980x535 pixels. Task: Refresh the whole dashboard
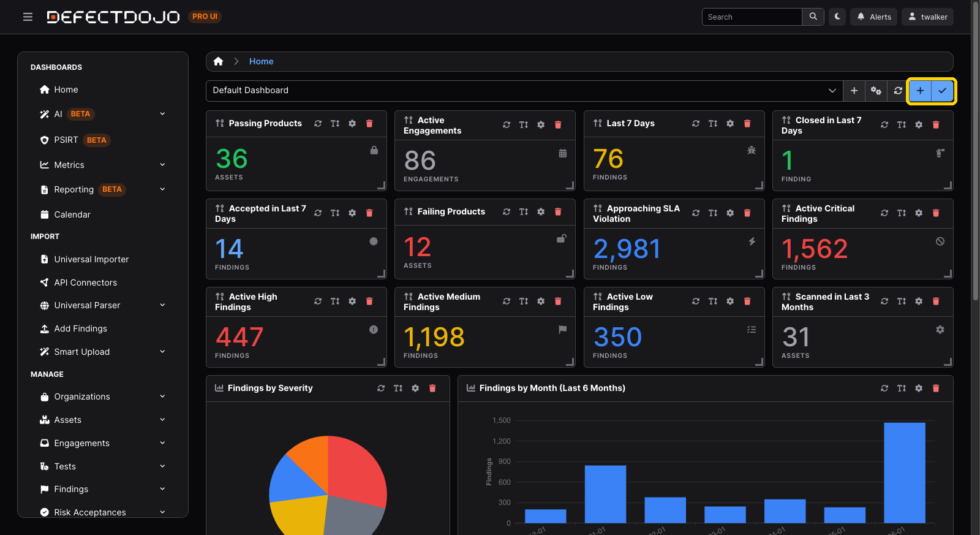pyautogui.click(x=898, y=91)
